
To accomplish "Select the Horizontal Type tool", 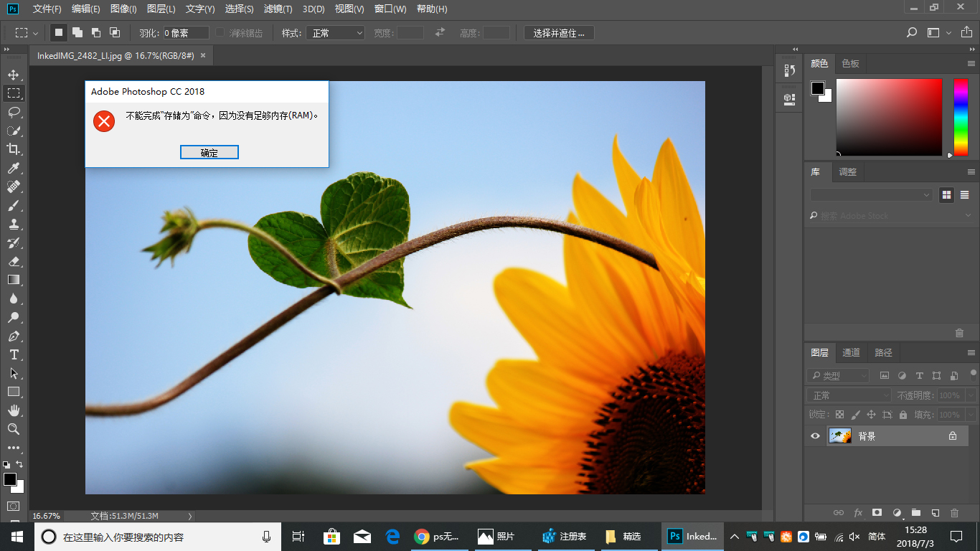I will (x=13, y=354).
